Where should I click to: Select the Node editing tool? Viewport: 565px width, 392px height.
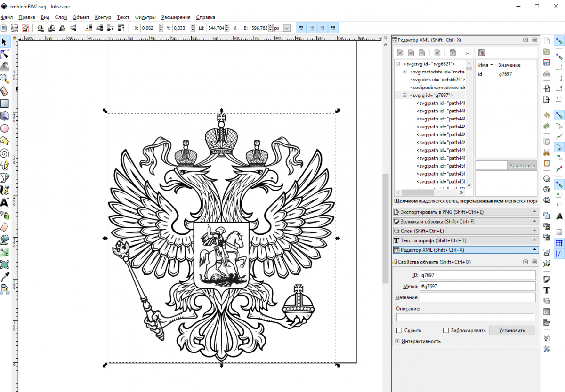[x=5, y=54]
